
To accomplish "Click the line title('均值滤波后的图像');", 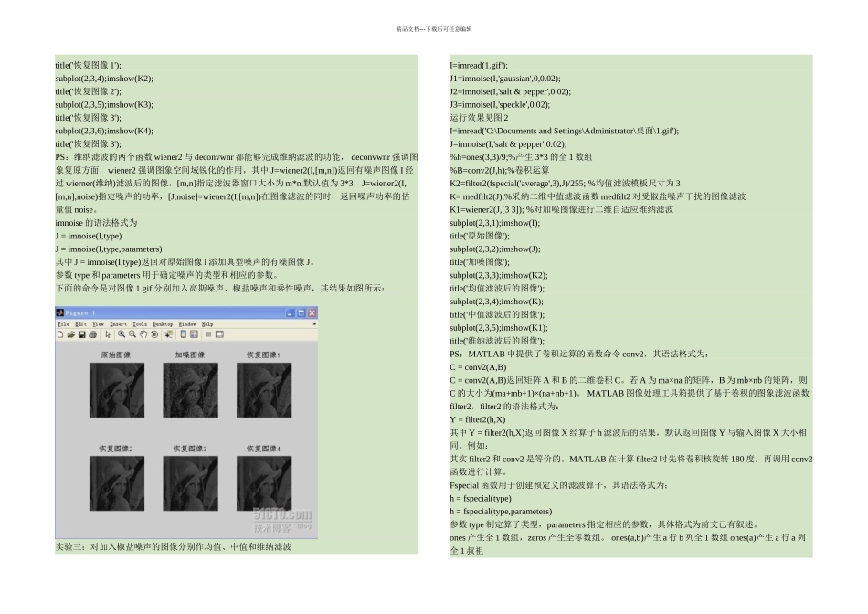I will [496, 288].
